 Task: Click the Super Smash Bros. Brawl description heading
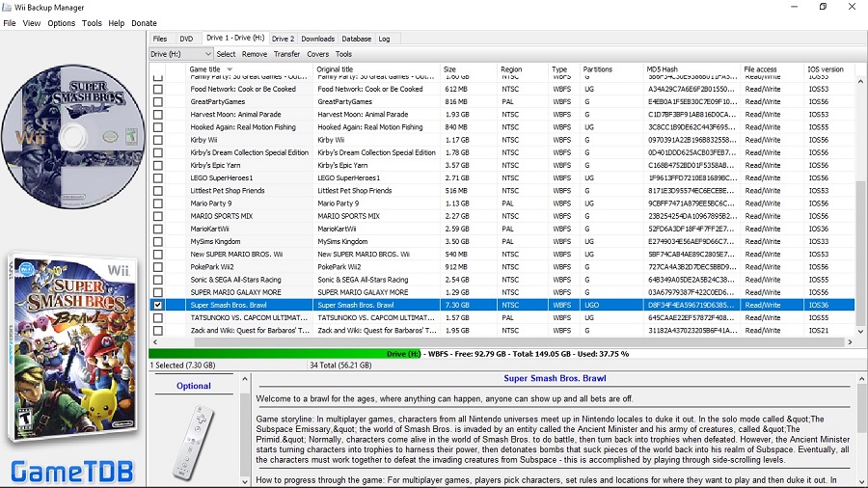point(555,378)
